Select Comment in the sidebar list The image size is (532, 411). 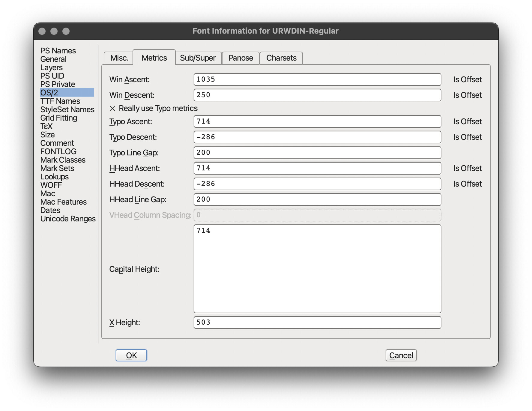click(x=57, y=143)
